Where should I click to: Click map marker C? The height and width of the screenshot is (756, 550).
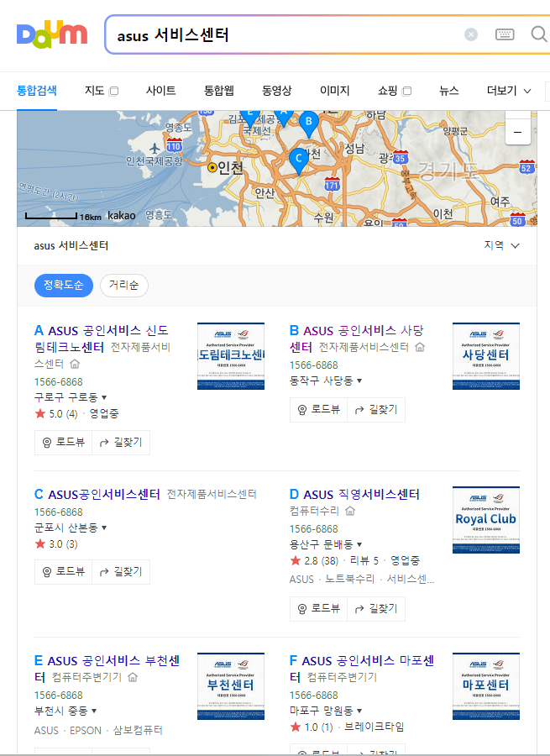coord(299,160)
